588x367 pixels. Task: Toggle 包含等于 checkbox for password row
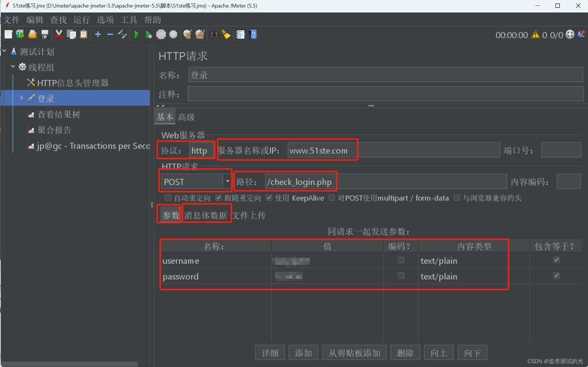[556, 276]
